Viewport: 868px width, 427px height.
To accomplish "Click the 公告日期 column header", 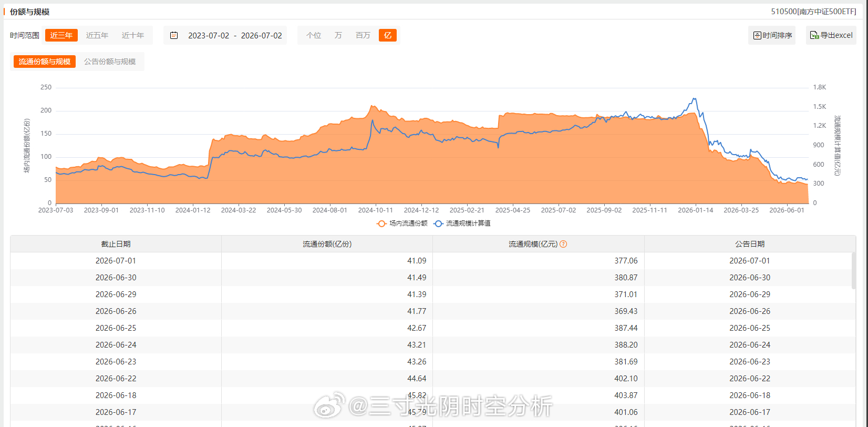I will [x=750, y=244].
